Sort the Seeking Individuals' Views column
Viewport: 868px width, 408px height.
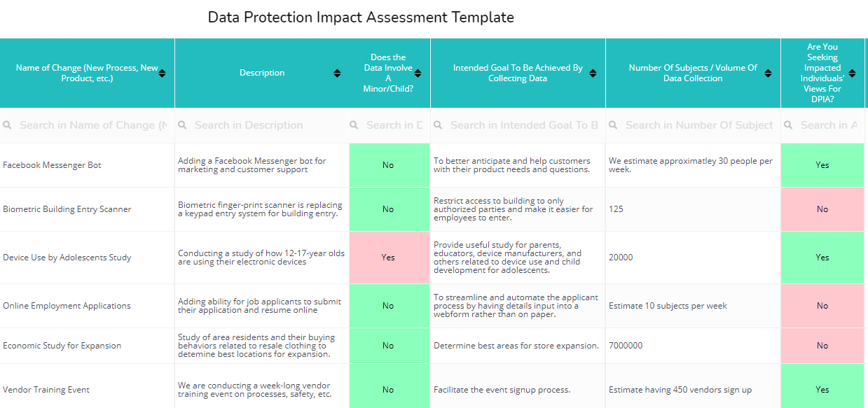pyautogui.click(x=853, y=73)
